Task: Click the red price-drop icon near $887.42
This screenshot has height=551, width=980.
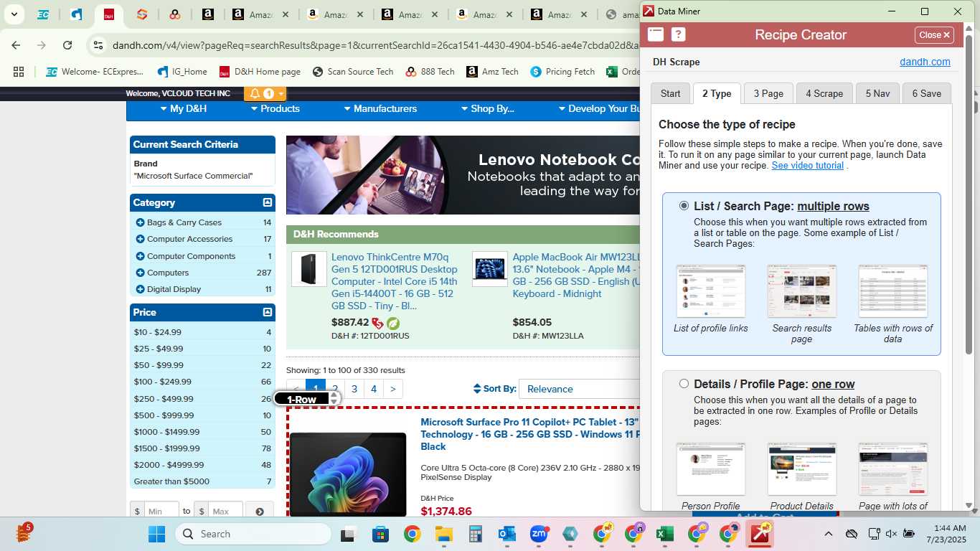Action: (377, 323)
